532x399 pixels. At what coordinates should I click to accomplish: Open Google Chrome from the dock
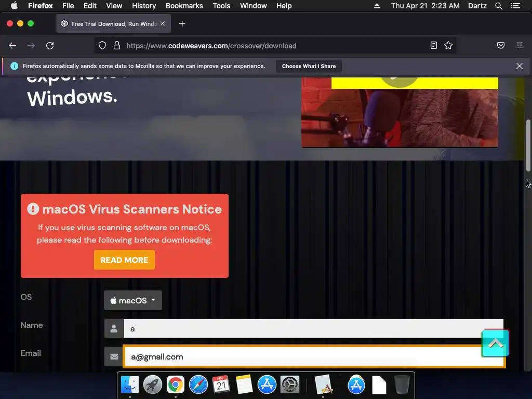176,385
